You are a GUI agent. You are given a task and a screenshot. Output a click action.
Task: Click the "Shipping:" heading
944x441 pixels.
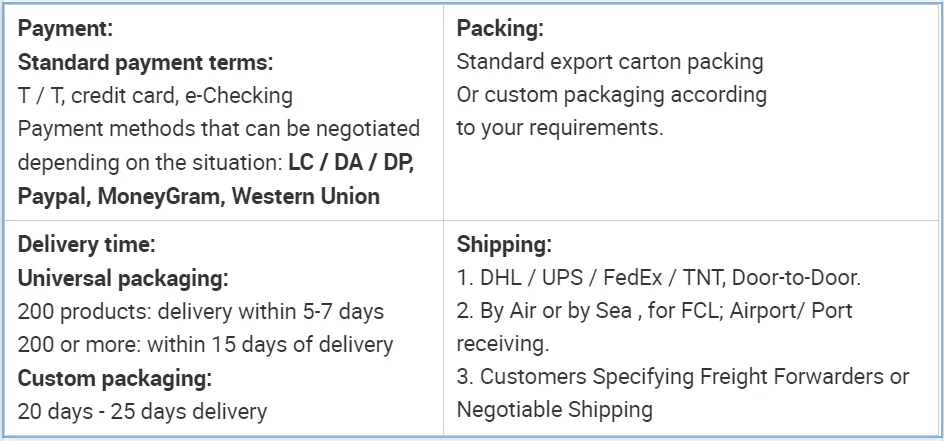pos(504,244)
